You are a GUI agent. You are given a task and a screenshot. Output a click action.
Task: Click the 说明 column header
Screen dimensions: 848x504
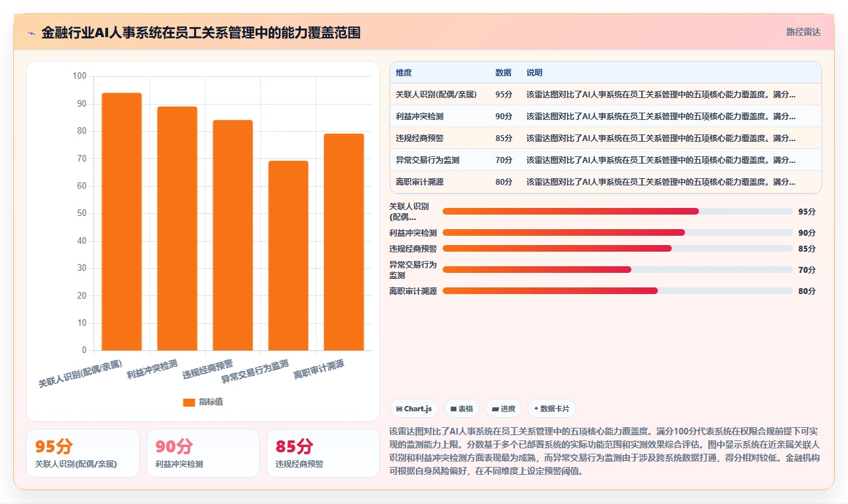pos(535,73)
